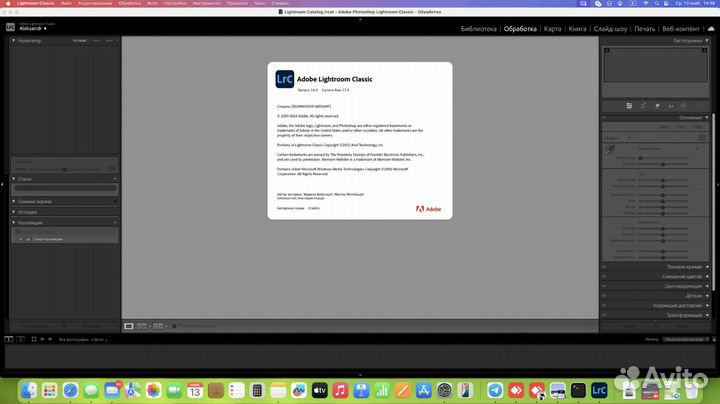
Task: Click the Lightroom identity plate icon
Action: 10,27
